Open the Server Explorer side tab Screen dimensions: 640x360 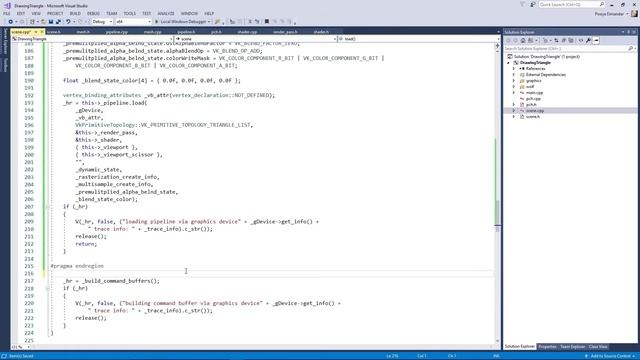point(5,41)
